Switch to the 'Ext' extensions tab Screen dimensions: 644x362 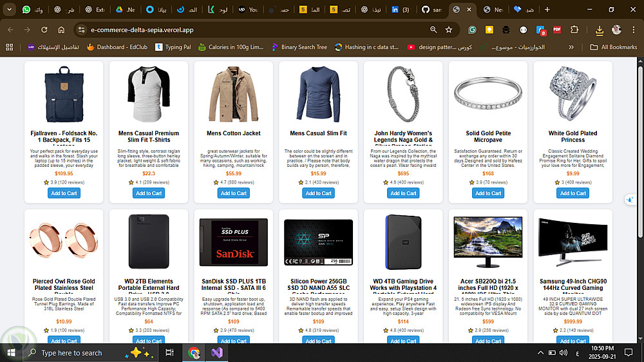coord(95,9)
